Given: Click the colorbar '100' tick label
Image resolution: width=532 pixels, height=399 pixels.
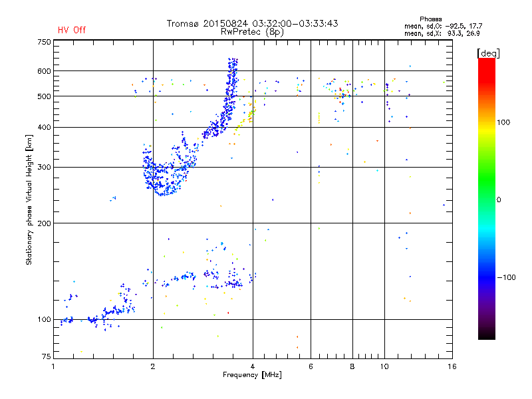Looking at the screenshot, I should point(503,122).
